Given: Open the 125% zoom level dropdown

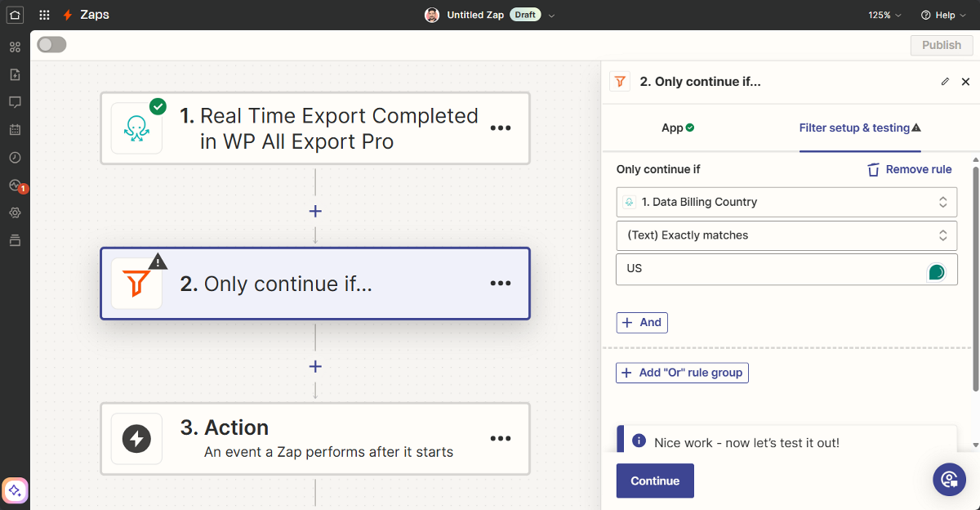Looking at the screenshot, I should [x=884, y=15].
